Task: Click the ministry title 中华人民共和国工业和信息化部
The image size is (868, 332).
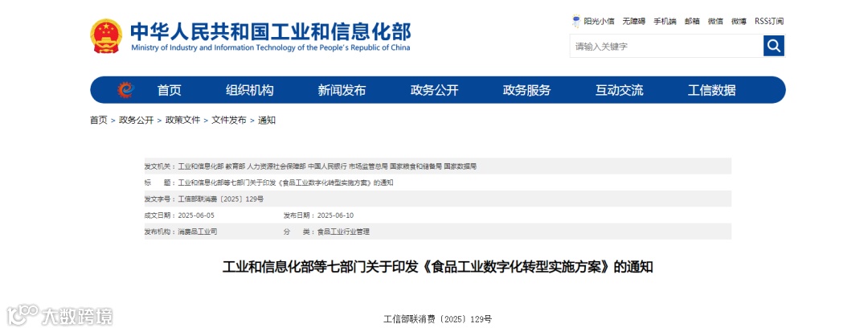Action: coord(271,31)
